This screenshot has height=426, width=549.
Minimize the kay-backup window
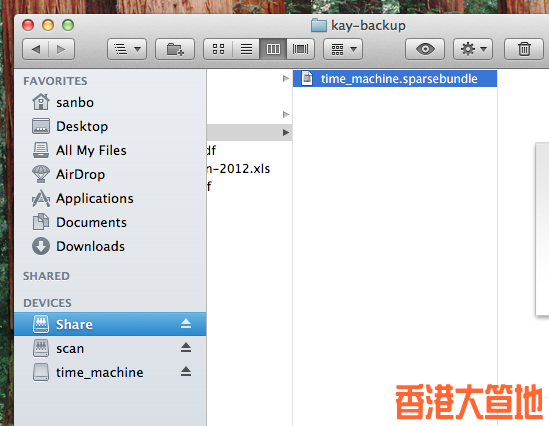(48, 25)
